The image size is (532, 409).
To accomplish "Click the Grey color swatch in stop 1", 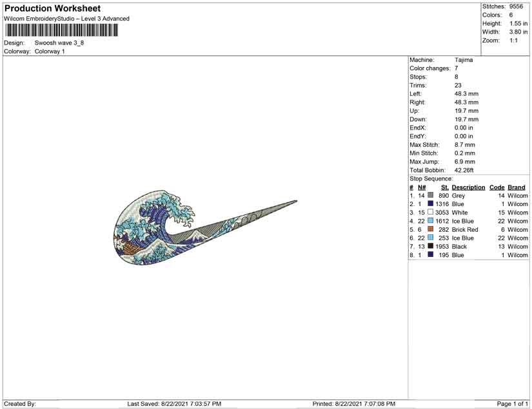I will 431,195.
